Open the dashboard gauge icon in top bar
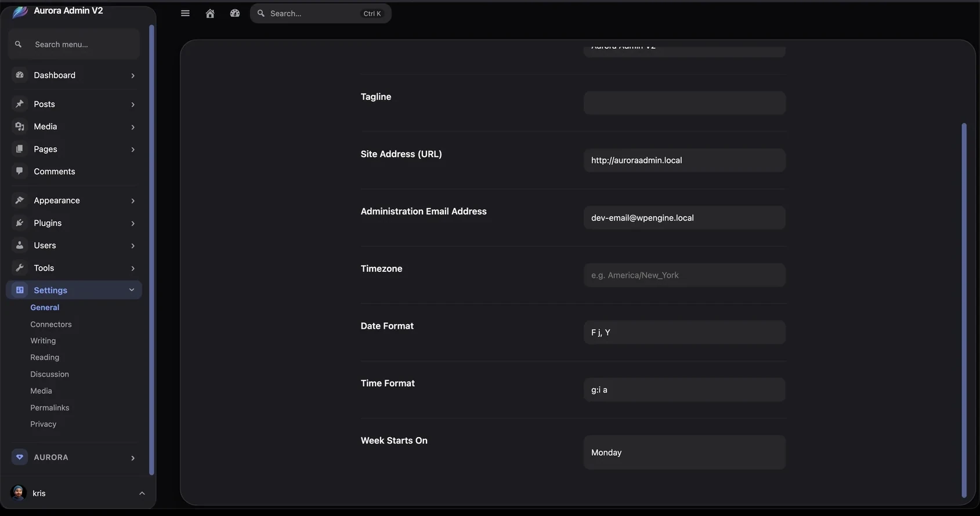The image size is (980, 516). (x=235, y=13)
